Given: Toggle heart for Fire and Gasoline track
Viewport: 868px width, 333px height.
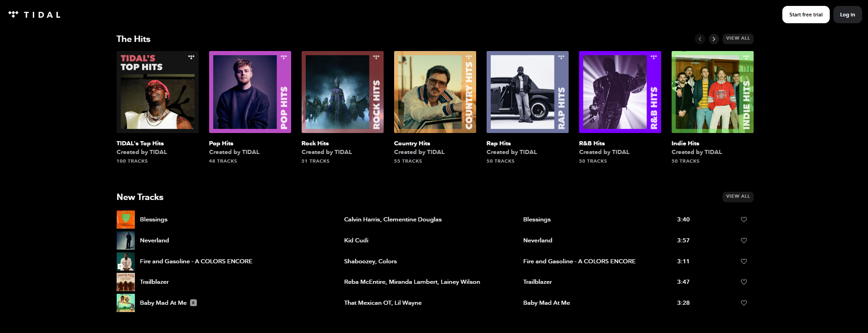Looking at the screenshot, I should point(744,261).
